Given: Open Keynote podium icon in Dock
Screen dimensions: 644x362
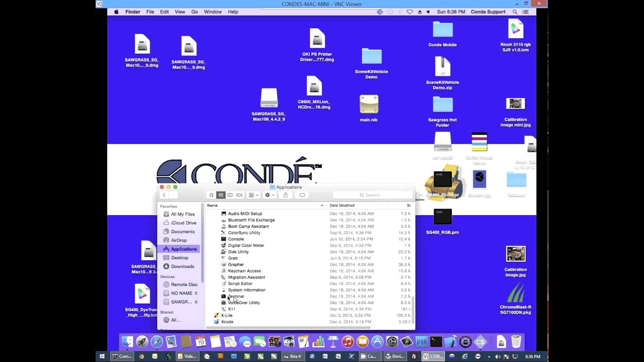Looking at the screenshot, I should tap(333, 342).
